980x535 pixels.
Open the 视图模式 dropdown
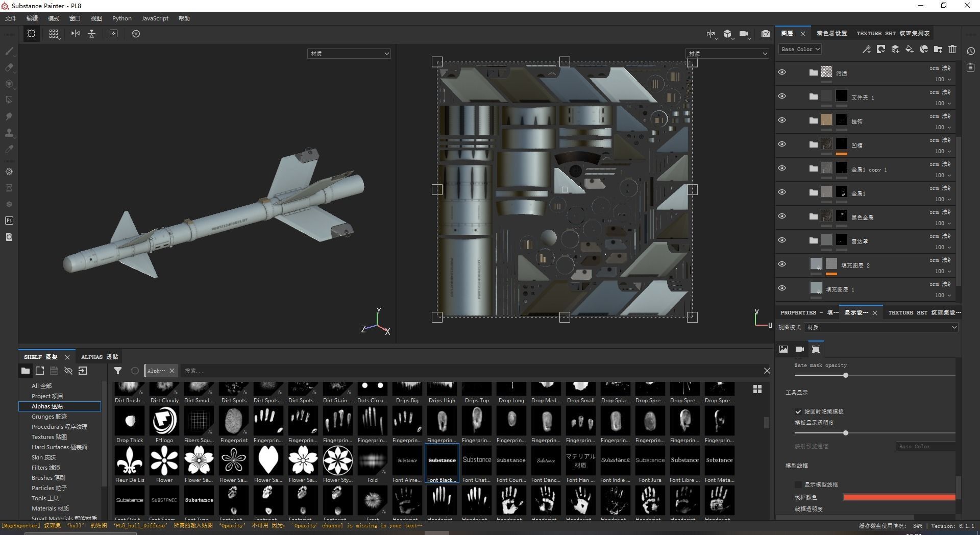tap(881, 327)
